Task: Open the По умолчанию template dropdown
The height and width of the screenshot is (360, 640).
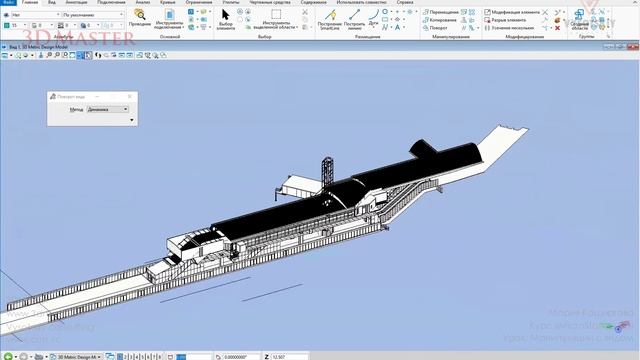Action: [93, 15]
